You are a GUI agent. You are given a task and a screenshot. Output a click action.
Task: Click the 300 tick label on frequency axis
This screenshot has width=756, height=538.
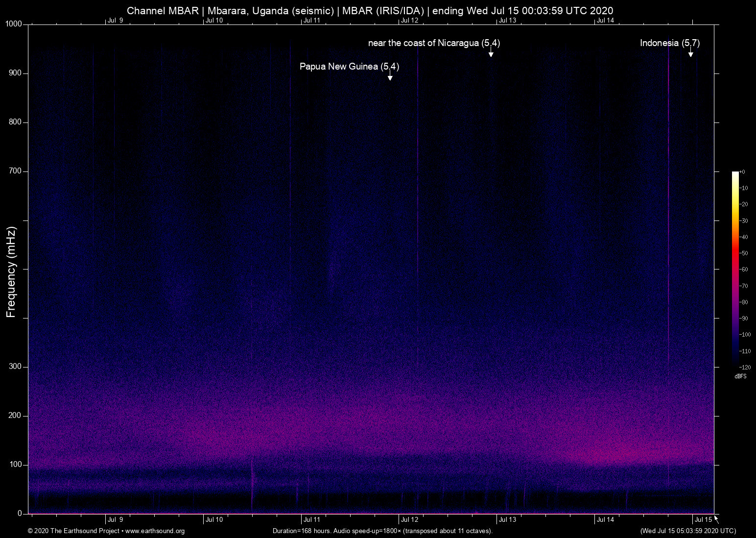(16, 367)
